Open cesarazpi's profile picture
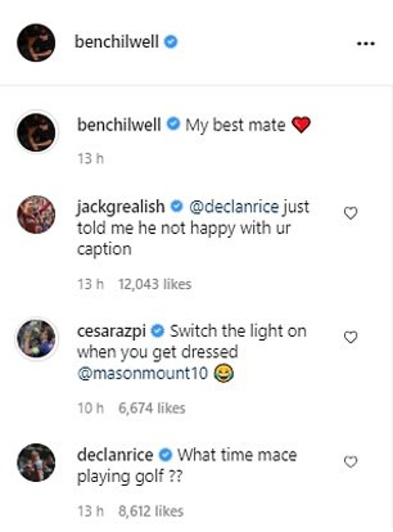The height and width of the screenshot is (532, 393). point(36,339)
